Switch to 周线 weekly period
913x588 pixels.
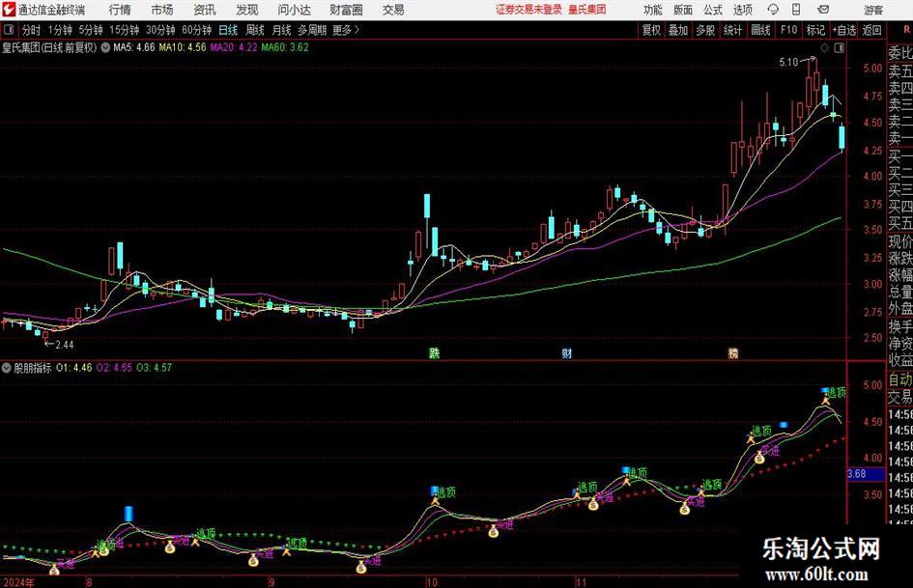click(254, 30)
